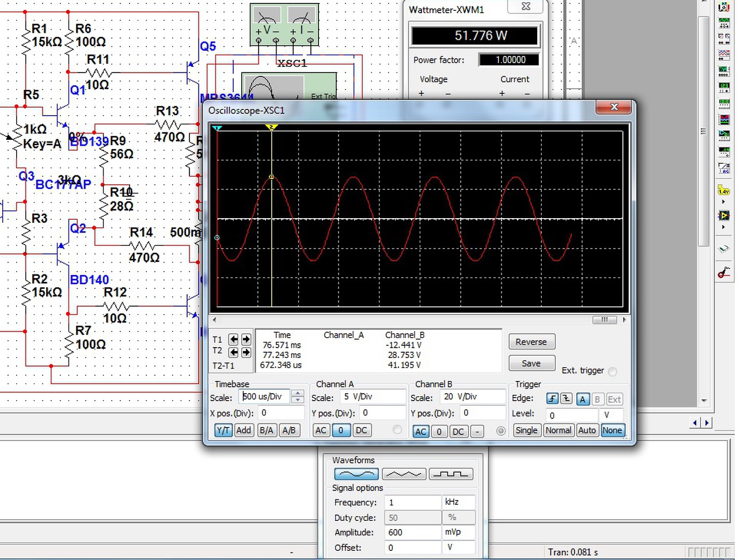Set trigger mode to Single
The height and width of the screenshot is (560, 737).
point(526,431)
